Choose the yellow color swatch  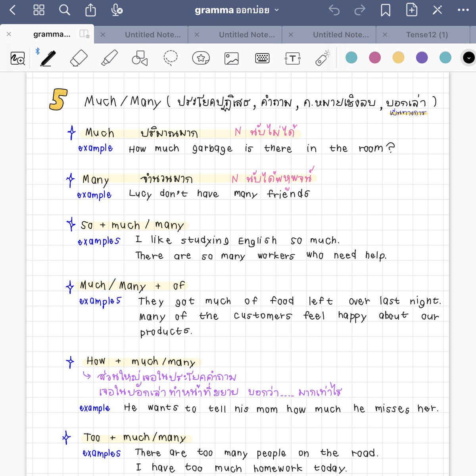398,58
